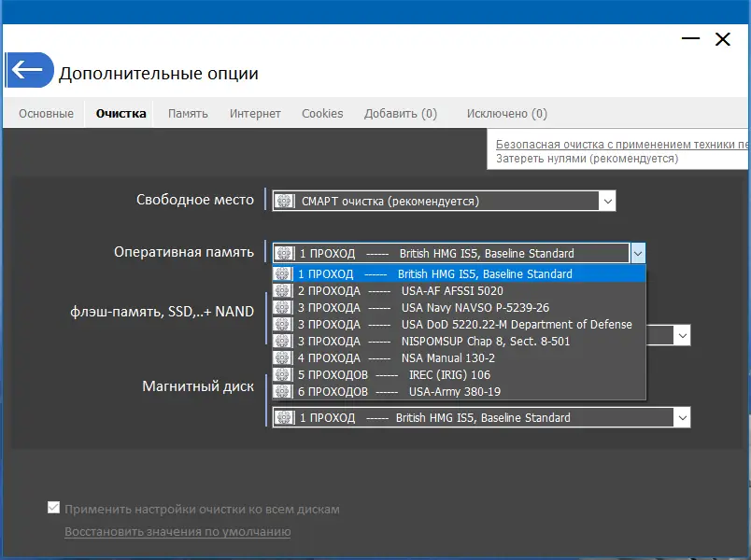The width and height of the screenshot is (751, 560).
Task: Click the icon next to USA-AF AFSSI 5020
Action: tap(283, 290)
